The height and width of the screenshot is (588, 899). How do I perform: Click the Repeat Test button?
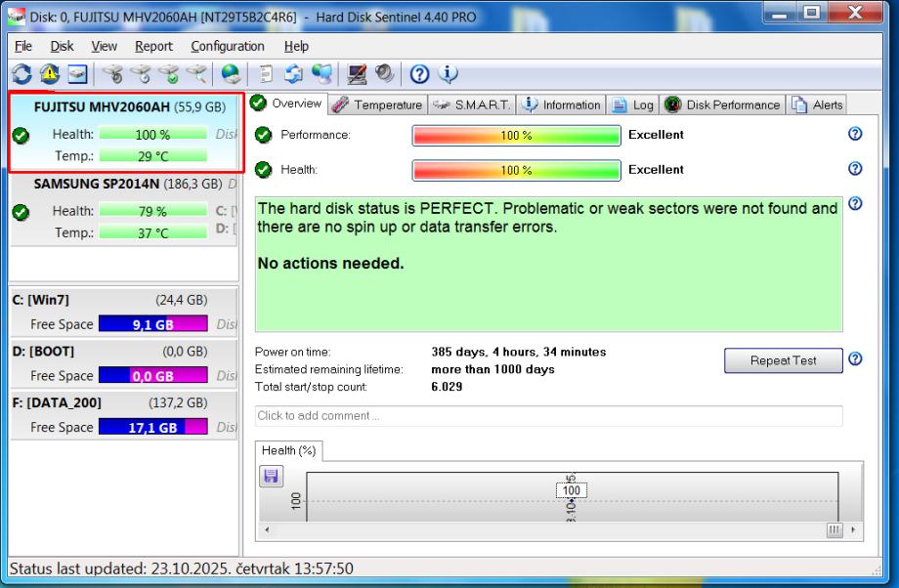click(x=783, y=360)
